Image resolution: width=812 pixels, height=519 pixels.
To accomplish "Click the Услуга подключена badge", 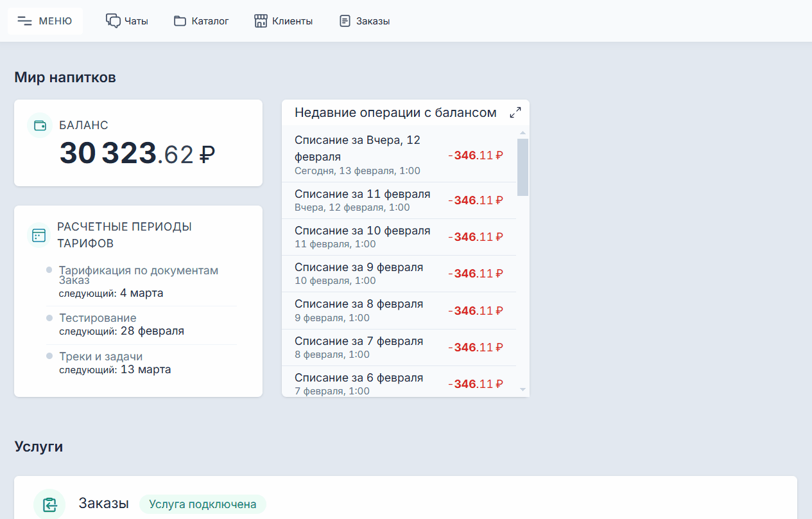I will (202, 504).
